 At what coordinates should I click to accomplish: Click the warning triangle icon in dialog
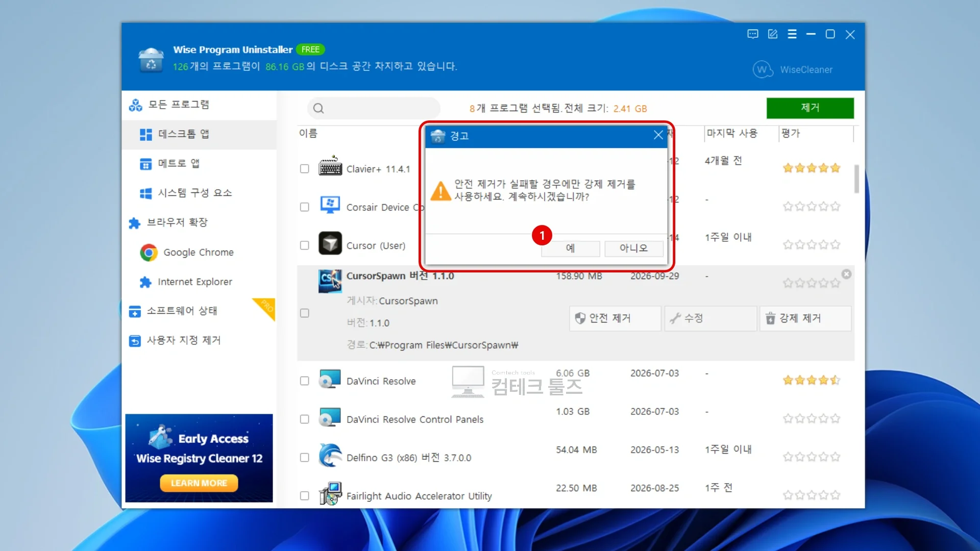pyautogui.click(x=440, y=191)
